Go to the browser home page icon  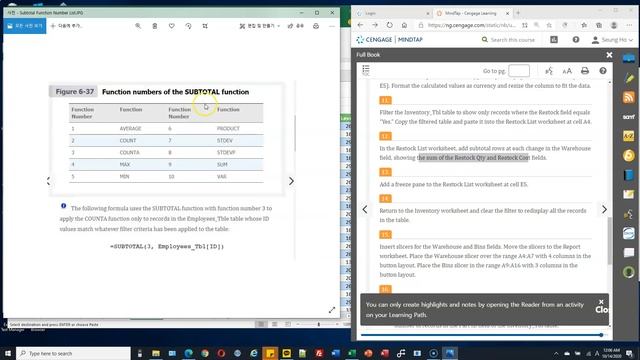[404, 25]
